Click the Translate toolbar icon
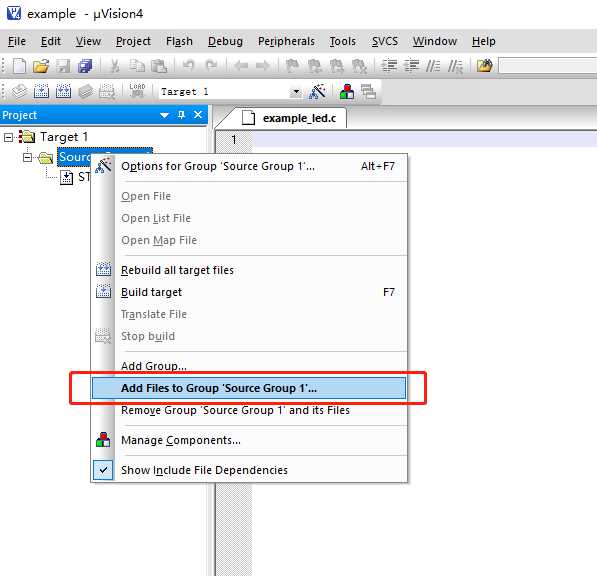 (x=19, y=92)
